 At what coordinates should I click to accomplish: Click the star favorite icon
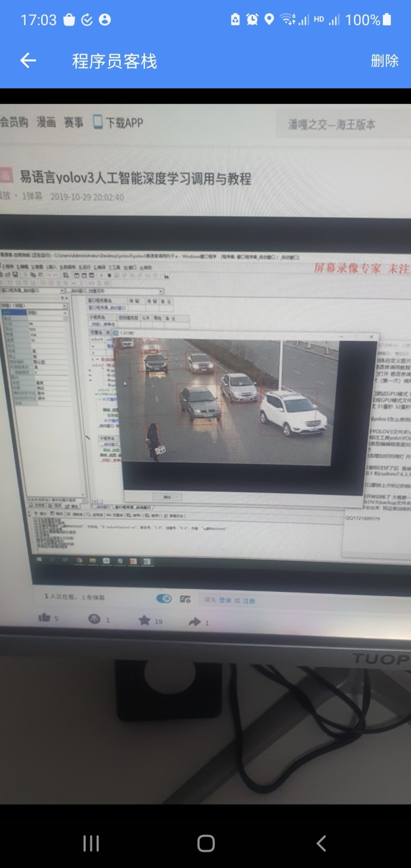144,620
